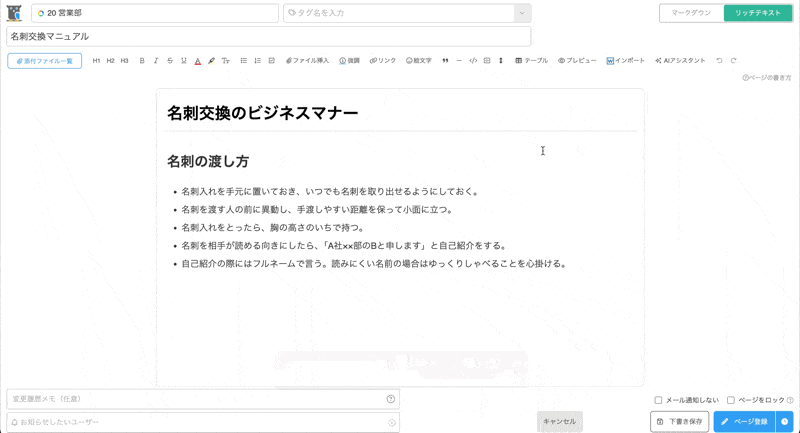Insert a code block using the </> icon

pos(473,61)
